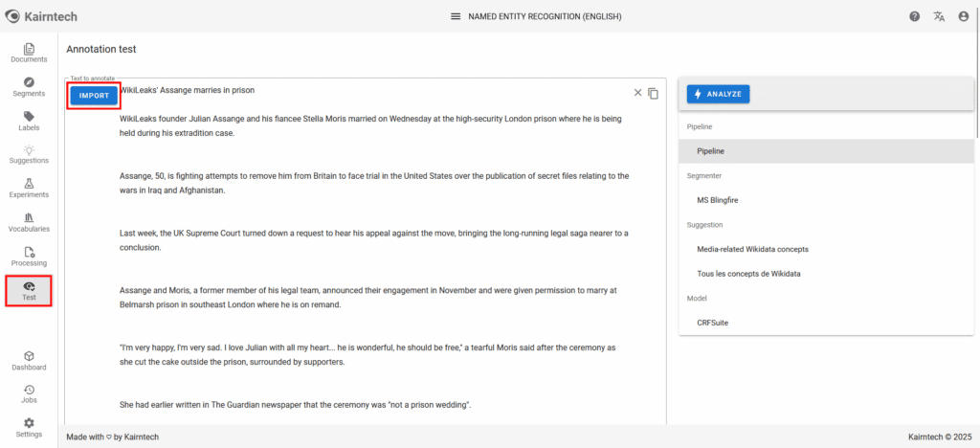Open the Labels section
The width and height of the screenshot is (980, 448).
tap(29, 122)
